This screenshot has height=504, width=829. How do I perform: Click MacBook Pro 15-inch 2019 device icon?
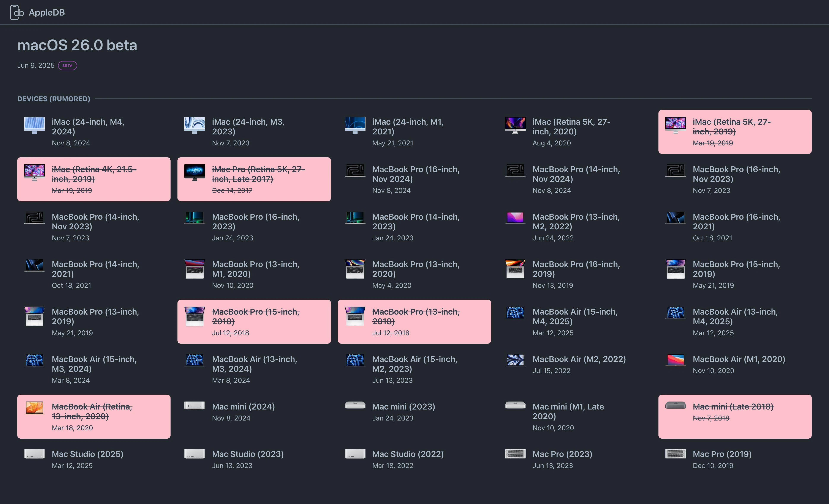coord(675,269)
